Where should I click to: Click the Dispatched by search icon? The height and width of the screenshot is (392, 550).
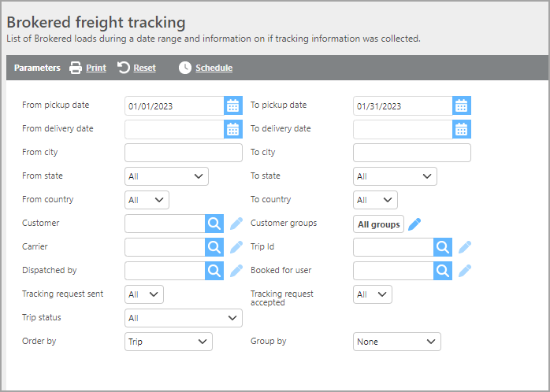[214, 271]
